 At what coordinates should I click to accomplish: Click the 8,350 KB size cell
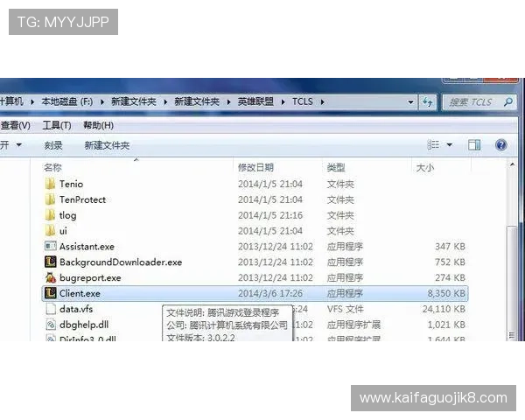click(446, 293)
